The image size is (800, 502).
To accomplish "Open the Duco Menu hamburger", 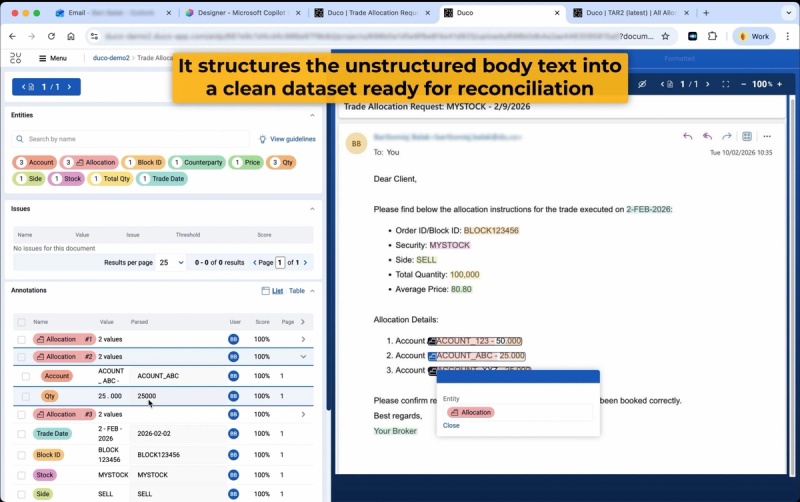I will [53, 58].
